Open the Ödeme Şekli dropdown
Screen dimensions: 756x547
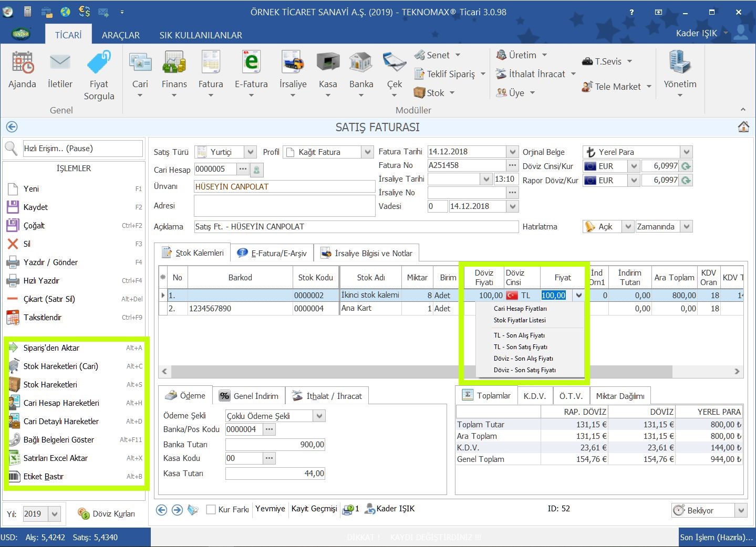(x=319, y=416)
